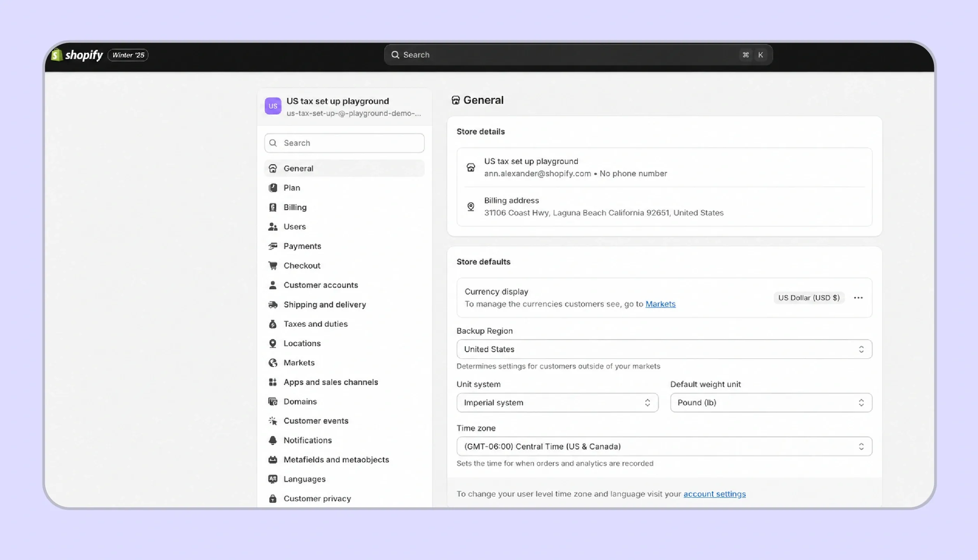Open the Plan settings section
The height and width of the screenshot is (560, 978).
(344, 188)
